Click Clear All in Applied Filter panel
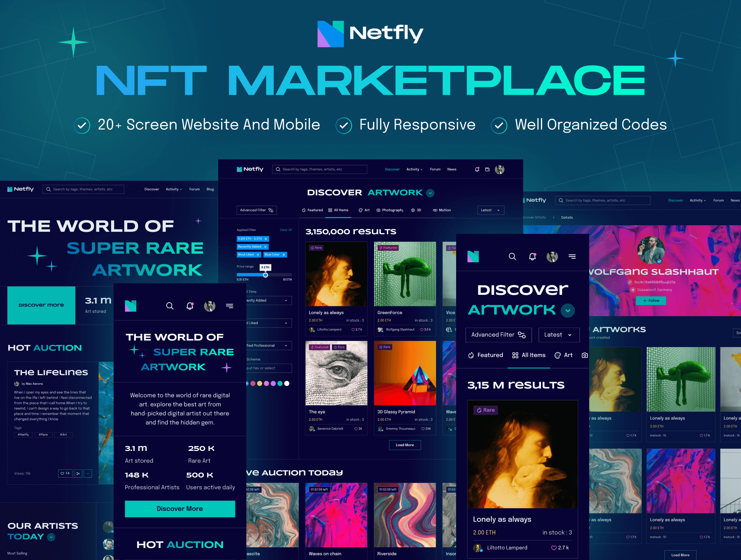 286,230
